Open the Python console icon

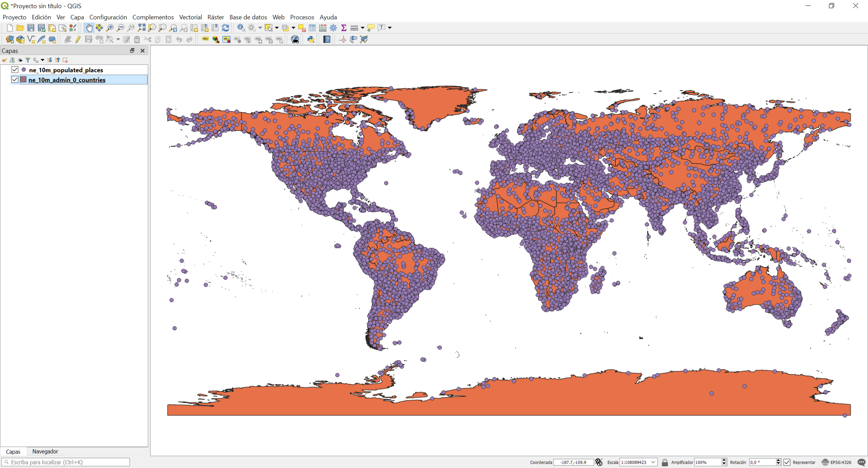(311, 40)
